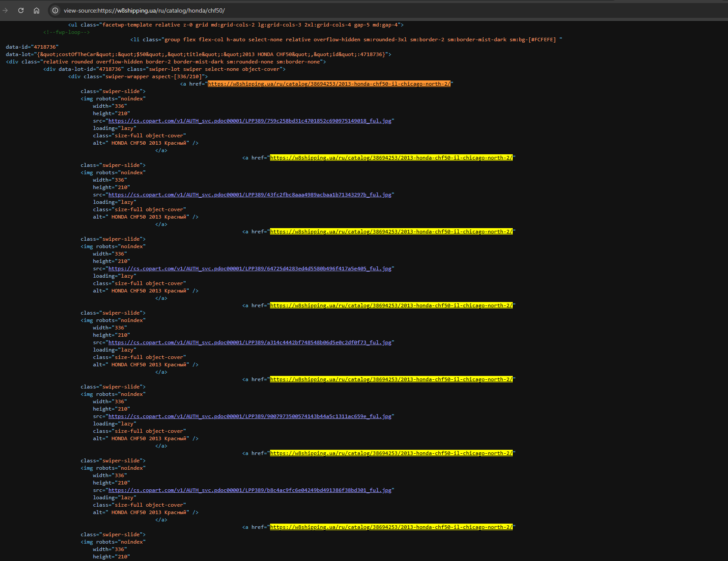Open image link ending a314c4442bf748548b06d5e0c2df0f73_ful.jpg
The image size is (728, 561).
tap(250, 342)
